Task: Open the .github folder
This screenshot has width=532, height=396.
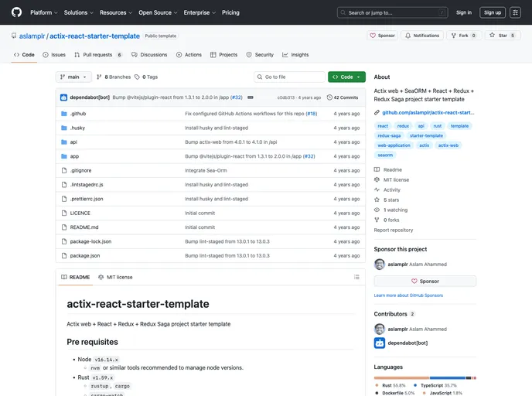Action: pos(78,114)
